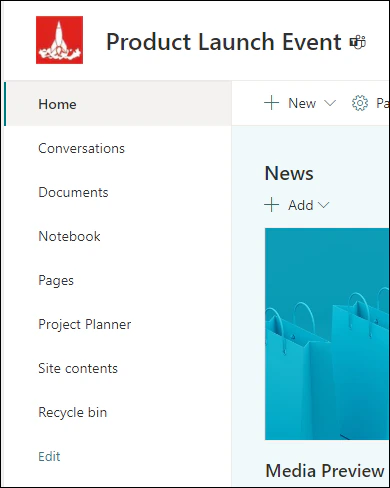Open page settings gear icon
Viewport: 390px width, 488px height.
360,103
